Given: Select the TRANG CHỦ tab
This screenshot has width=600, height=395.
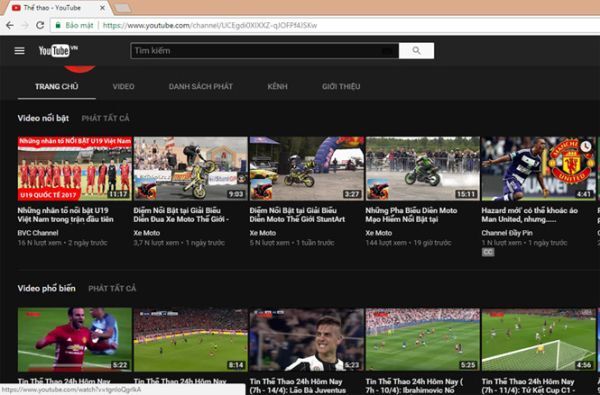Looking at the screenshot, I should pos(57,87).
